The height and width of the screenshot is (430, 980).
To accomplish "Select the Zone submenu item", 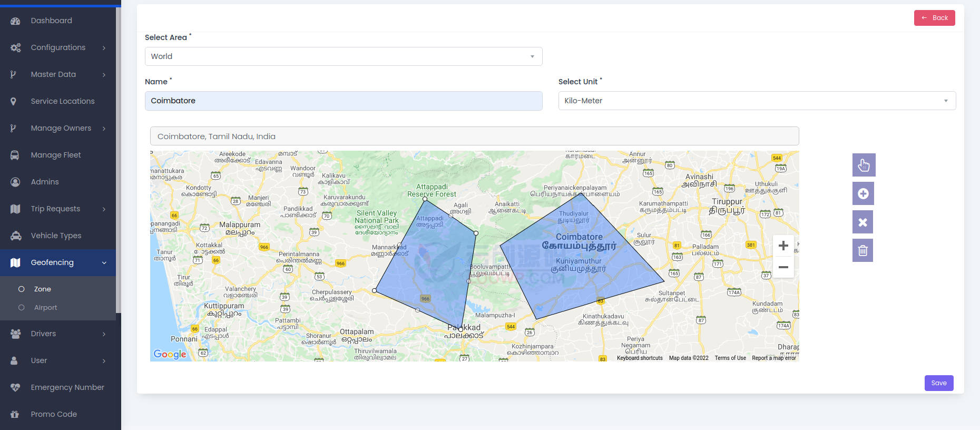I will (x=42, y=289).
